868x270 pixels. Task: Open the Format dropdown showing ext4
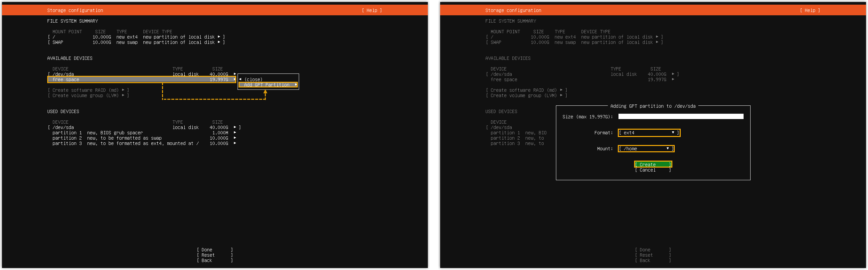click(648, 133)
